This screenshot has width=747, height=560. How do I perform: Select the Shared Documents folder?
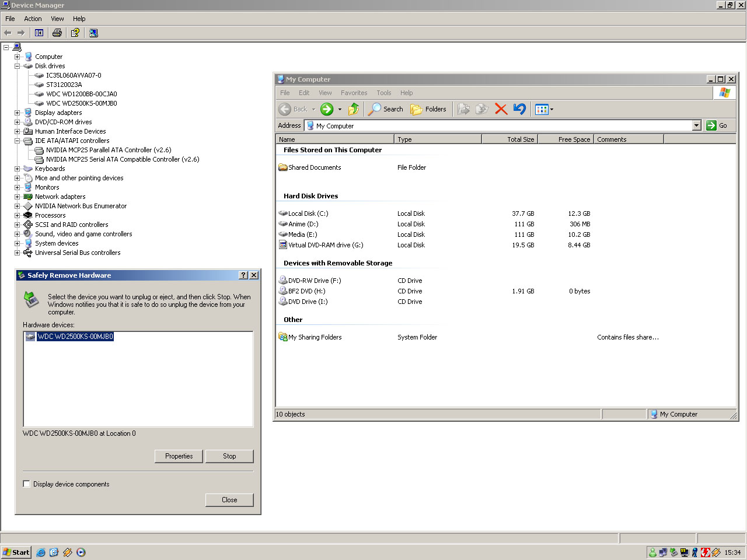(x=310, y=167)
